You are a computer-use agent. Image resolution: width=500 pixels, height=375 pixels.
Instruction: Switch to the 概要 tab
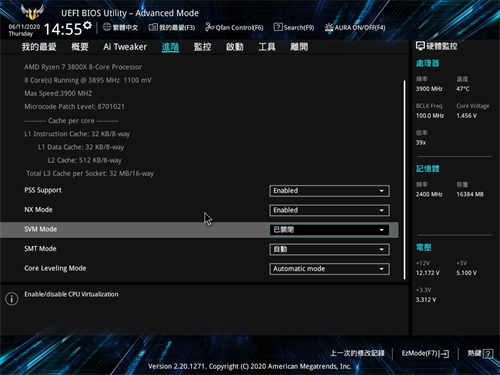tap(80, 47)
